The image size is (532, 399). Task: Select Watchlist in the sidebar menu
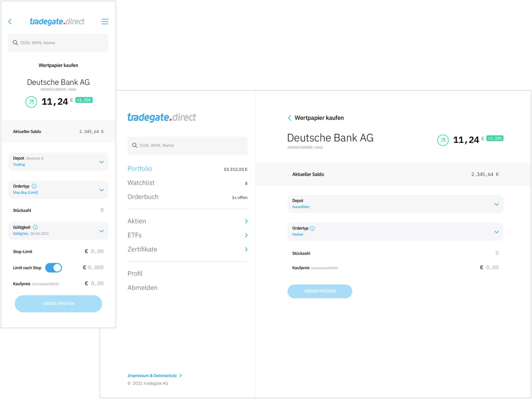click(141, 183)
